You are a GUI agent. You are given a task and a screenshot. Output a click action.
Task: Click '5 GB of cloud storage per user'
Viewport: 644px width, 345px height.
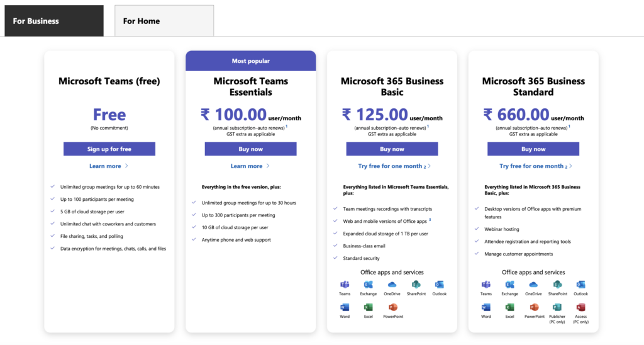pyautogui.click(x=92, y=212)
